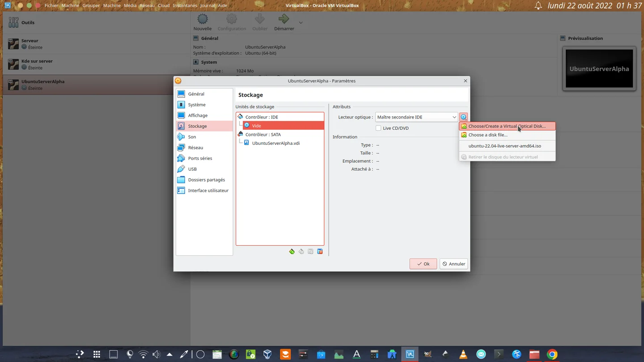Open the Journal menu
This screenshot has height=362, width=644.
point(208,5)
